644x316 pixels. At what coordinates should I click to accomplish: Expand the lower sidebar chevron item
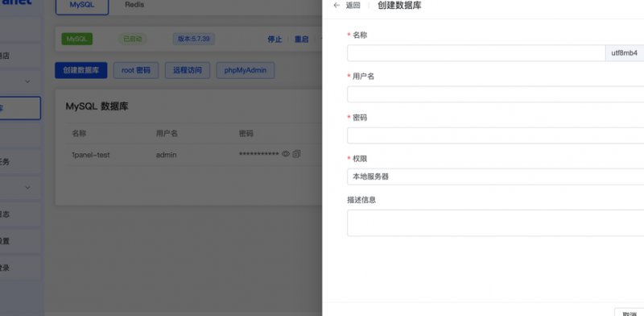27,188
